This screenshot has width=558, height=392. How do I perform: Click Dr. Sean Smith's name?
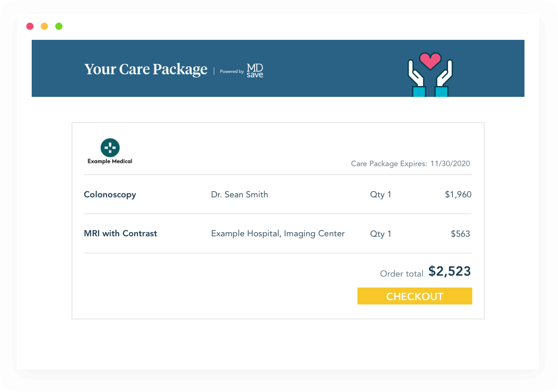tap(240, 194)
